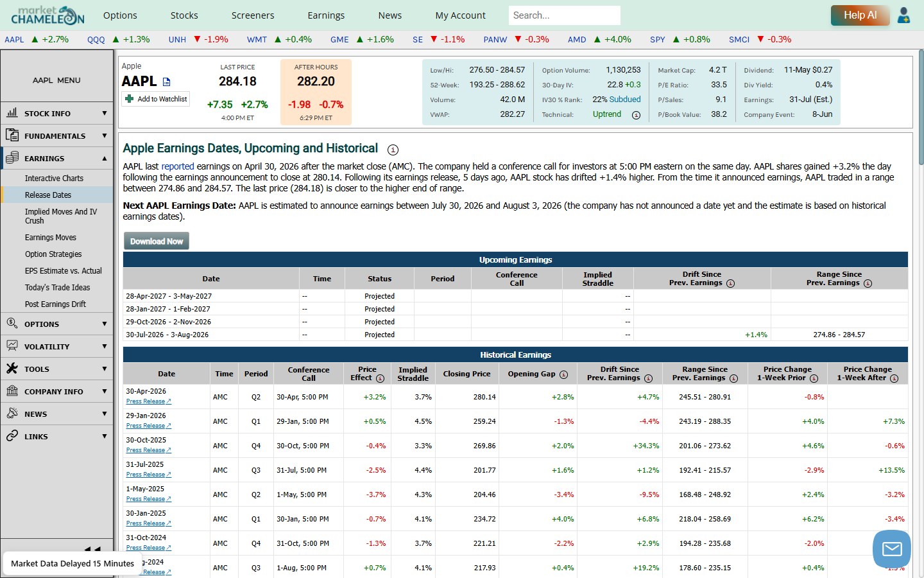Click the News megaphone icon in sidebar
Viewport: 924px width, 578px height.
point(12,413)
